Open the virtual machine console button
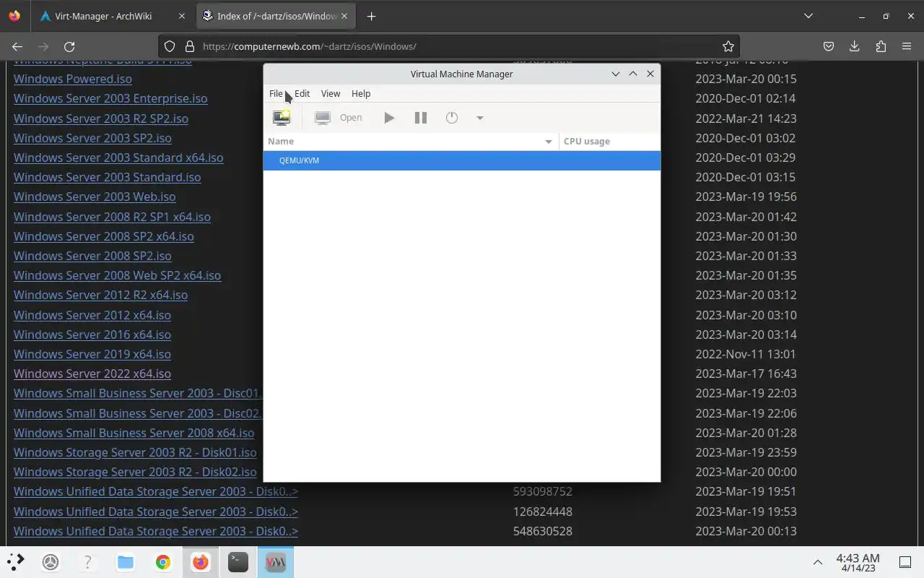This screenshot has width=924, height=578. point(339,118)
